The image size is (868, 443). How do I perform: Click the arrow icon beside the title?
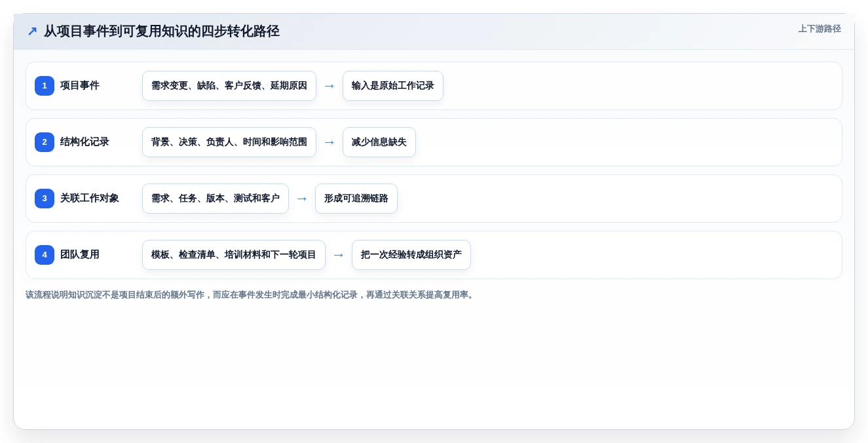coord(32,31)
